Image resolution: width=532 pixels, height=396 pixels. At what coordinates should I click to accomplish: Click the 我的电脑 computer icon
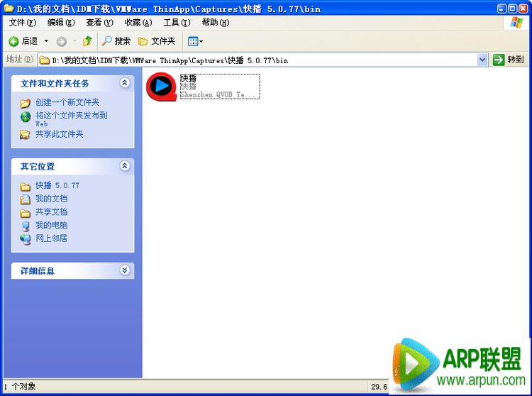click(x=26, y=226)
